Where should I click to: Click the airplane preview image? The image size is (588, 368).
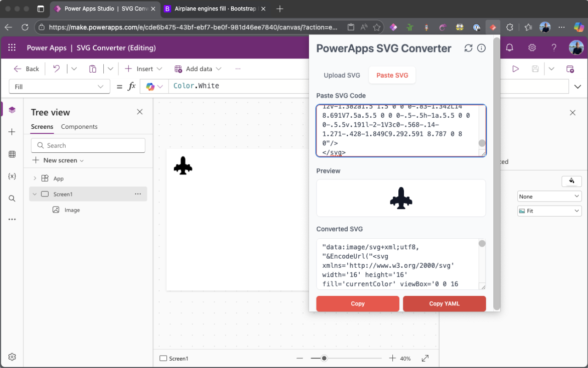pyautogui.click(x=401, y=198)
